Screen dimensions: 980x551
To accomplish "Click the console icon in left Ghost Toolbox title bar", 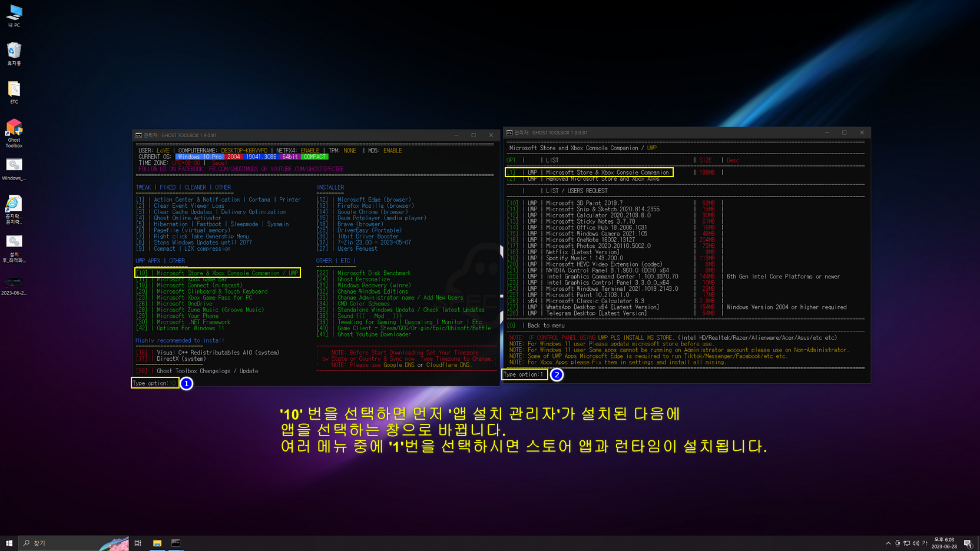I will [138, 135].
